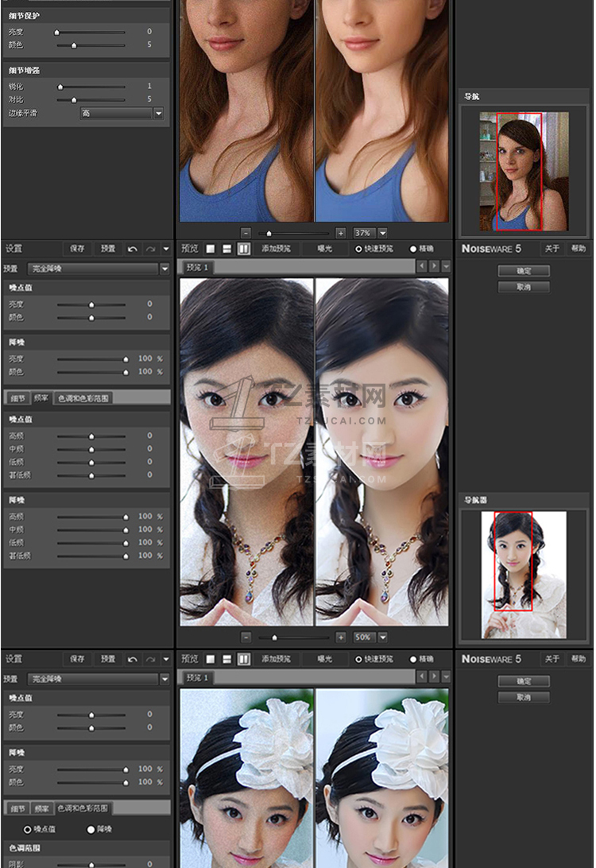The height and width of the screenshot is (868, 596).
Task: Click the zoom slider beside the 50% field
Action: click(x=294, y=637)
